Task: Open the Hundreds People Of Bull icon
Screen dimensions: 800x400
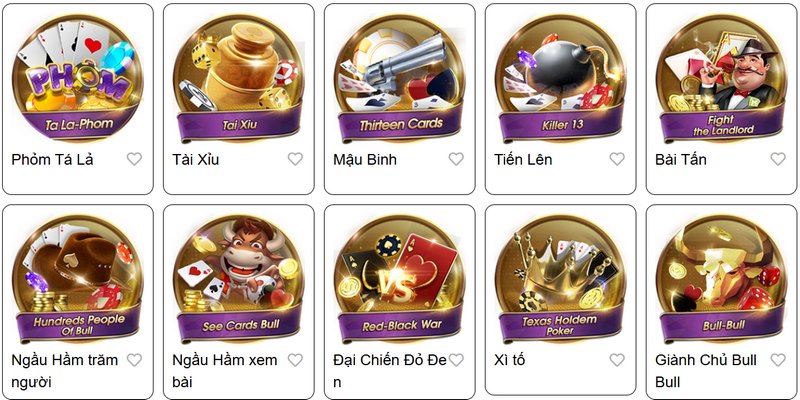Action: tap(78, 279)
